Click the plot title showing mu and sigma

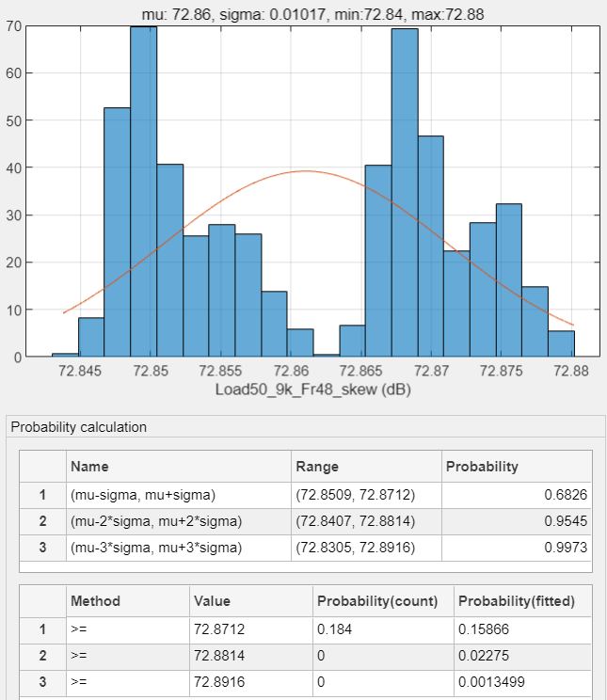pyautogui.click(x=312, y=14)
